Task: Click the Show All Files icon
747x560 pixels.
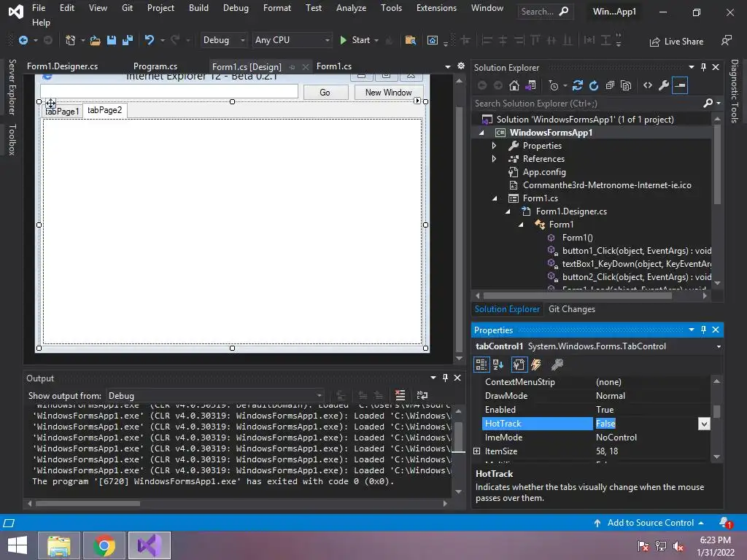Action: click(626, 86)
